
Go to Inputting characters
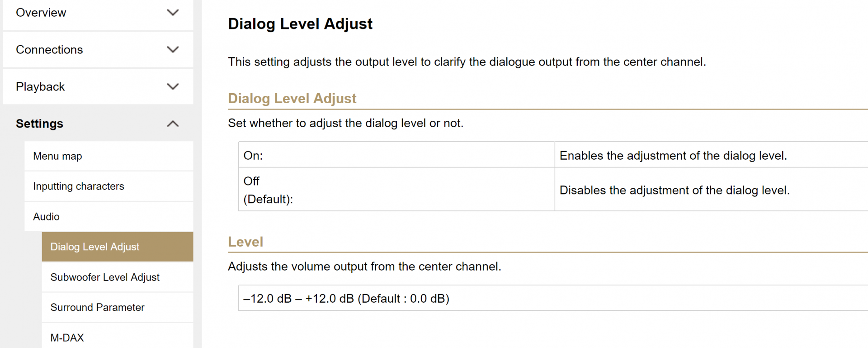[79, 186]
